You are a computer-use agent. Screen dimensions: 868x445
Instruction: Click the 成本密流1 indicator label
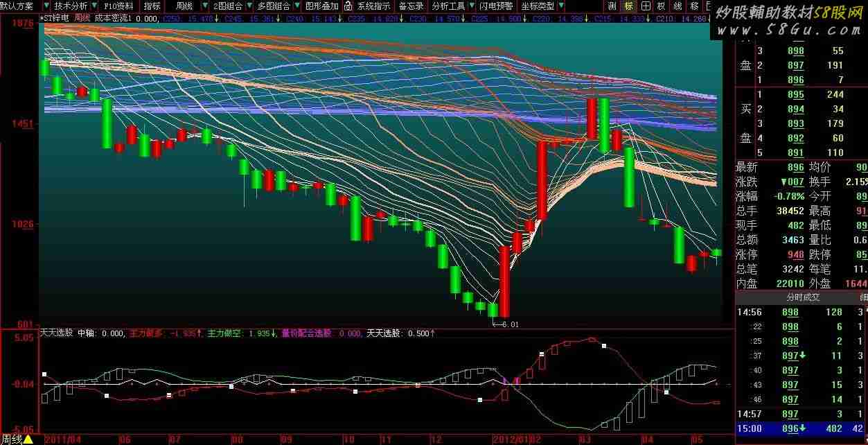(112, 18)
